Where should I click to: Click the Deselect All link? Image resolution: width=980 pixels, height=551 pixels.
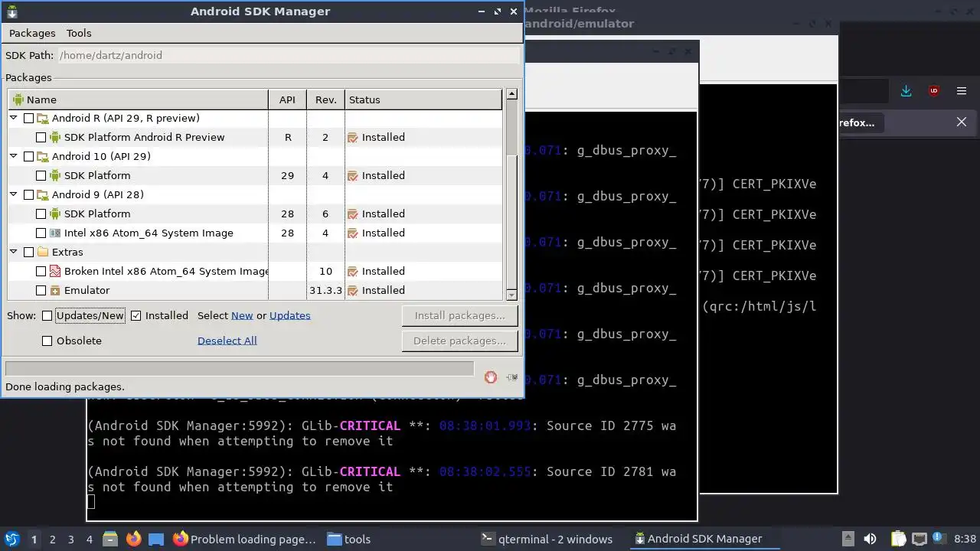[227, 341]
